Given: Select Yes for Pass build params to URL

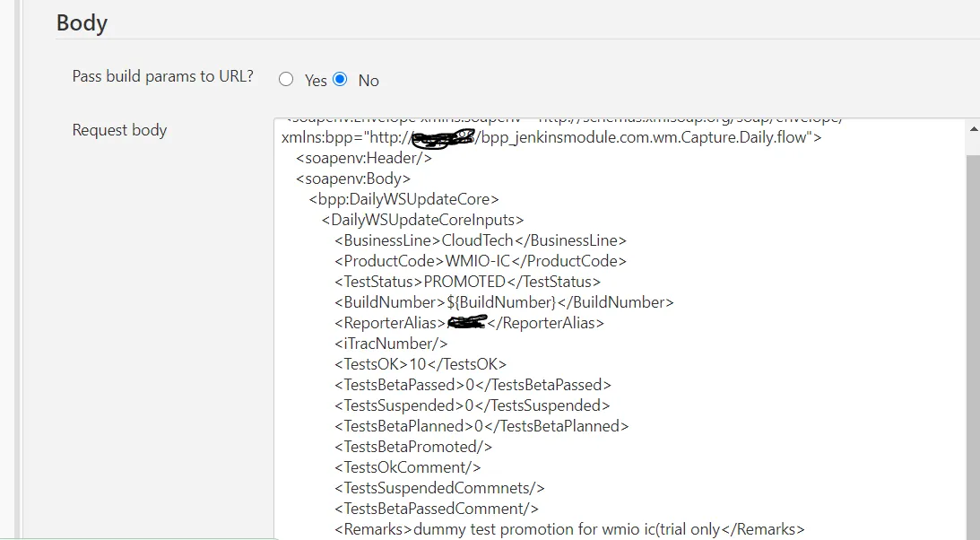Looking at the screenshot, I should 286,79.
